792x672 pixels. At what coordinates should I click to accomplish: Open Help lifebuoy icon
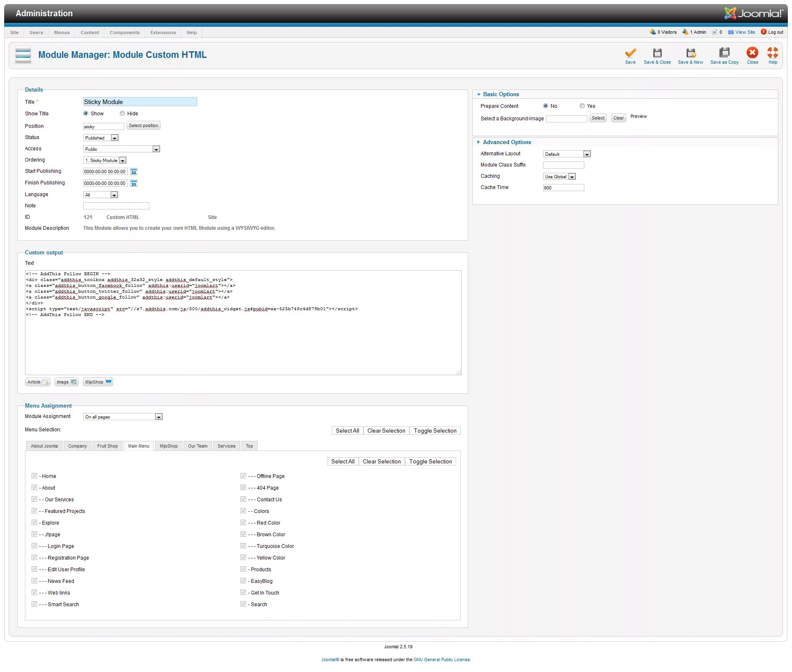point(773,52)
